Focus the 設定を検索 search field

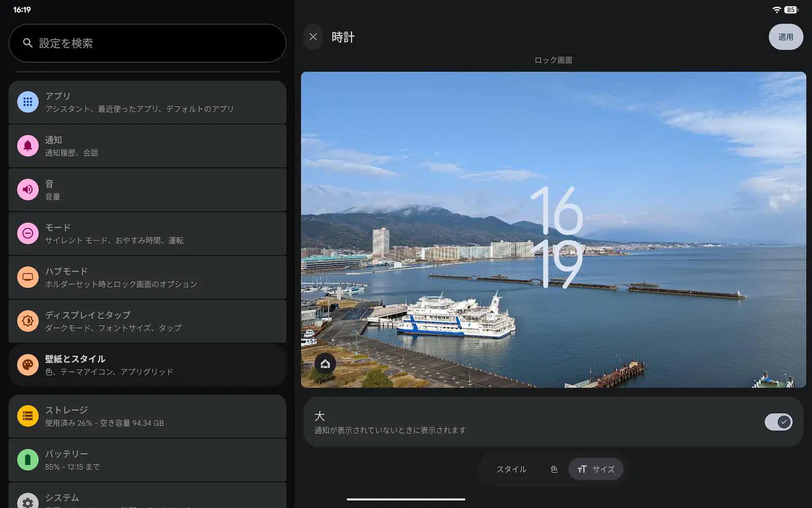pyautogui.click(x=147, y=43)
